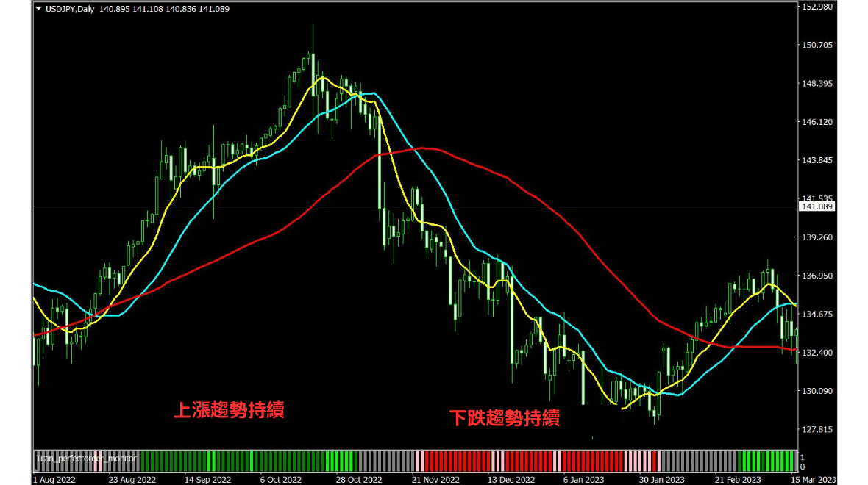Click the highlighted 141.089 current price tag
This screenshot has height=485, width=868.
tap(817, 207)
